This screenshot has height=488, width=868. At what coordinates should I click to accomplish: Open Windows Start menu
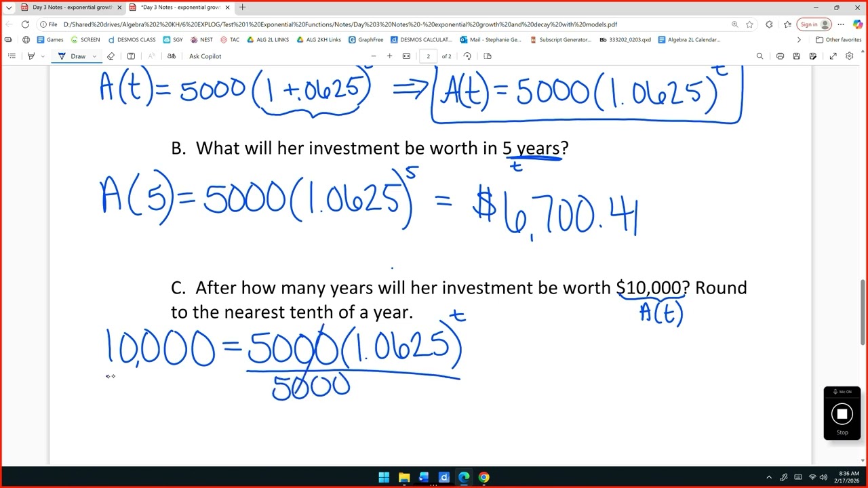coord(384,477)
